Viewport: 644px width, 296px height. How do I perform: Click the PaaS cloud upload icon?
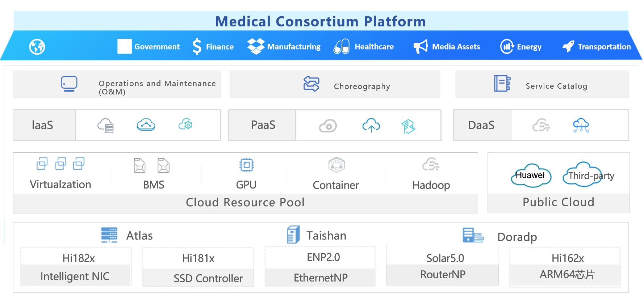click(371, 125)
